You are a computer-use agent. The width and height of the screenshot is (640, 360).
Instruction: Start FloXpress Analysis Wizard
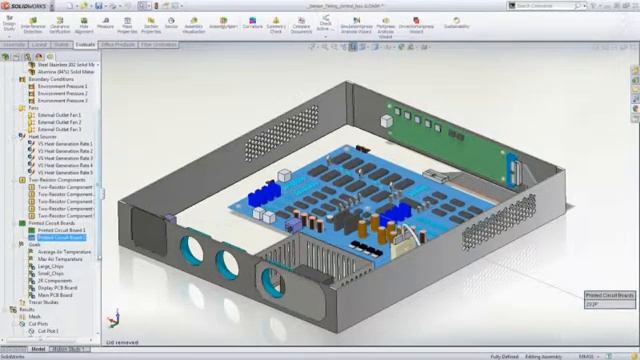tap(385, 28)
